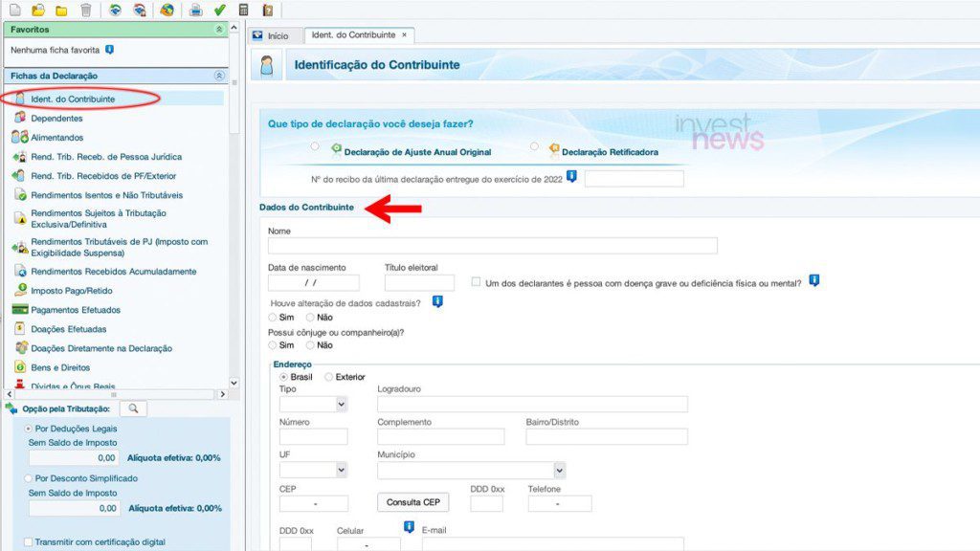980x551 pixels.
Task: Click info icon beside doença grave question
Action: click(813, 280)
